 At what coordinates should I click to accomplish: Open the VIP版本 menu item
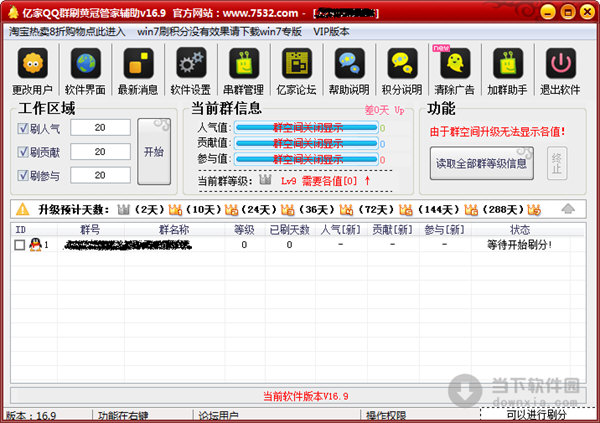click(331, 32)
